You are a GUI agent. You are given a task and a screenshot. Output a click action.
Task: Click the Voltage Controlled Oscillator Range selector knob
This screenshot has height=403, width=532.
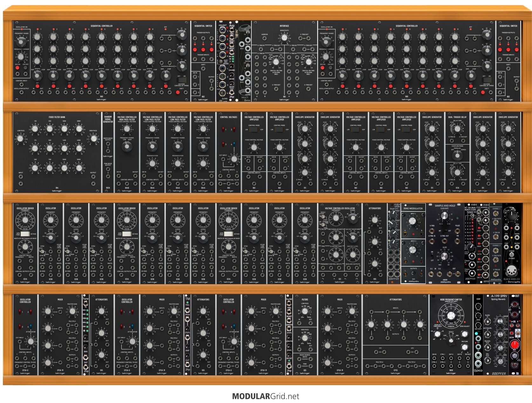click(352, 218)
